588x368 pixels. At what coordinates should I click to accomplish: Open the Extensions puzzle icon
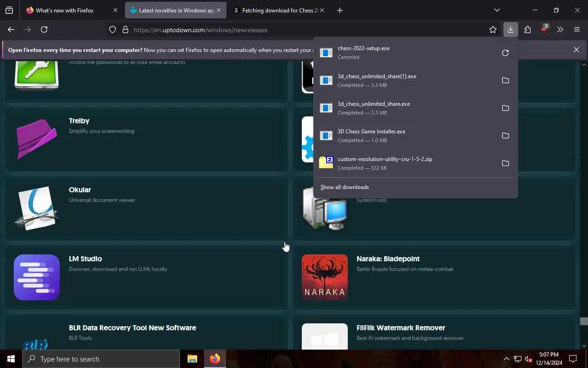[x=527, y=29]
